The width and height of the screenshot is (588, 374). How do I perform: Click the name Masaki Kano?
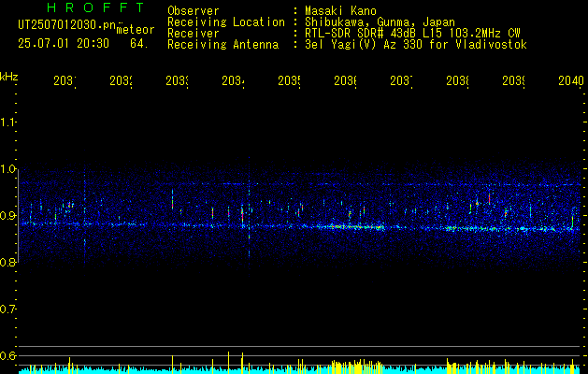[340, 11]
